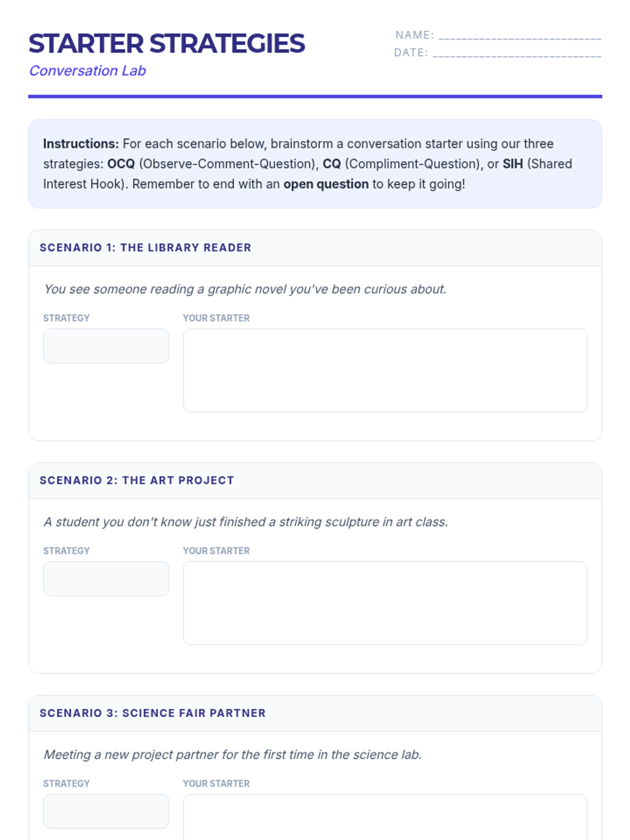This screenshot has height=840, width=630.
Task: Click the graphic novel scenario description
Action: pos(245,289)
